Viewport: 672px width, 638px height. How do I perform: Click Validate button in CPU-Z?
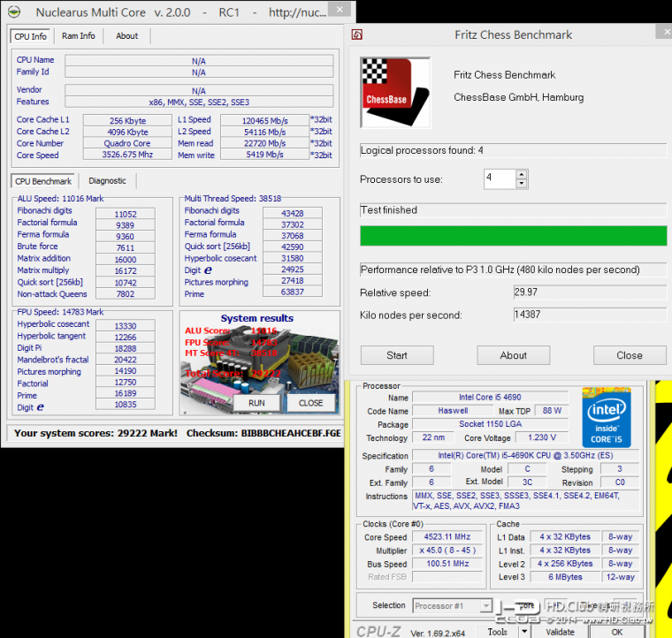[x=560, y=631]
